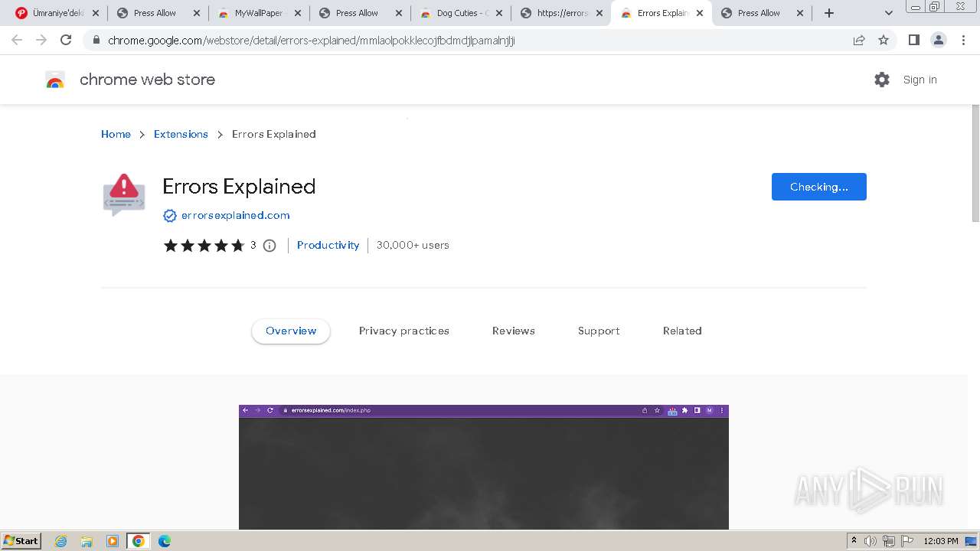Click the Errors Explained title heading

pos(239,187)
